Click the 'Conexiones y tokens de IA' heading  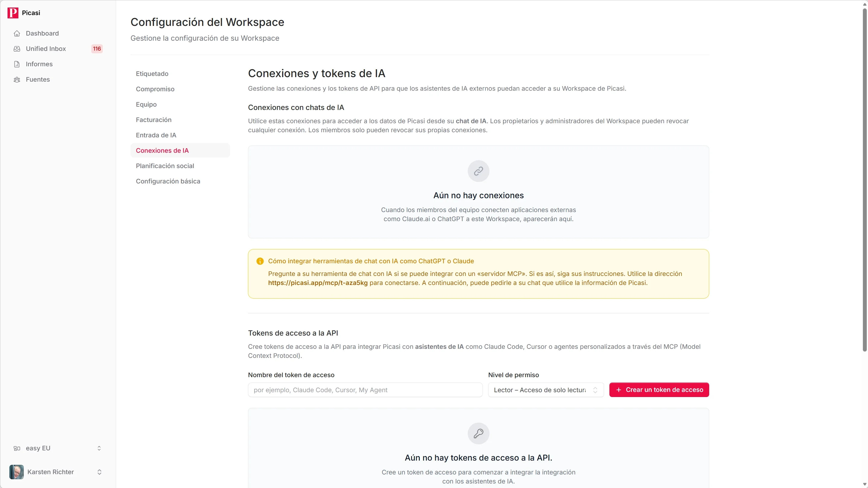(317, 74)
